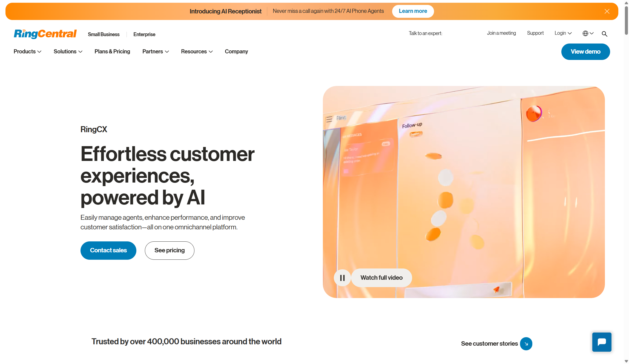Click the page vertical scrollbar
Viewport: 629px width, 364px height.
coord(626,182)
